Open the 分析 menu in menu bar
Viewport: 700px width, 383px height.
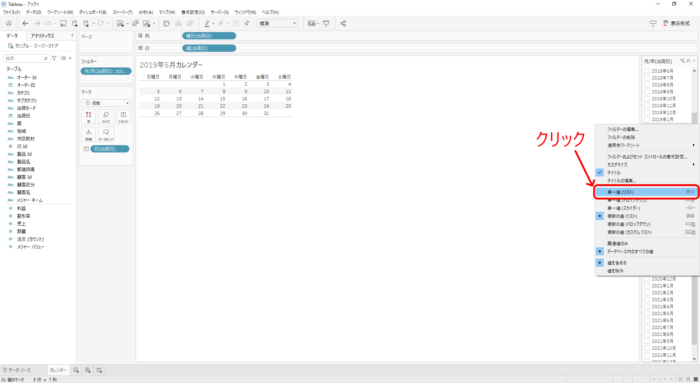point(146,12)
